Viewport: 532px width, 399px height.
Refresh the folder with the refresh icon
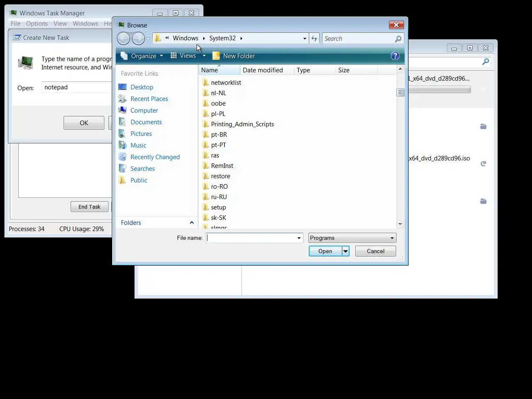[x=314, y=38]
